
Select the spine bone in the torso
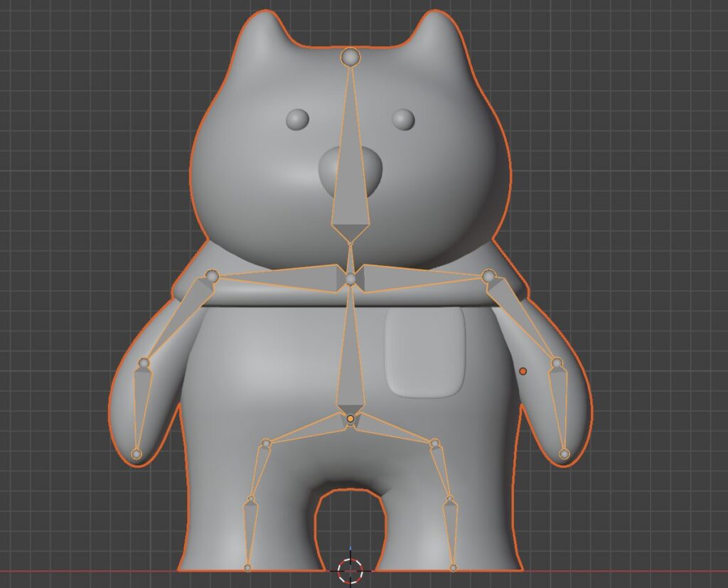(350, 363)
